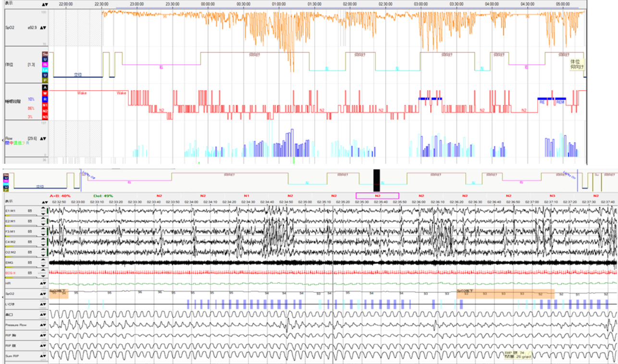This screenshot has width=618, height=364.
Task: Click the blue REM bar near 03:00:00
Action: click(x=430, y=98)
